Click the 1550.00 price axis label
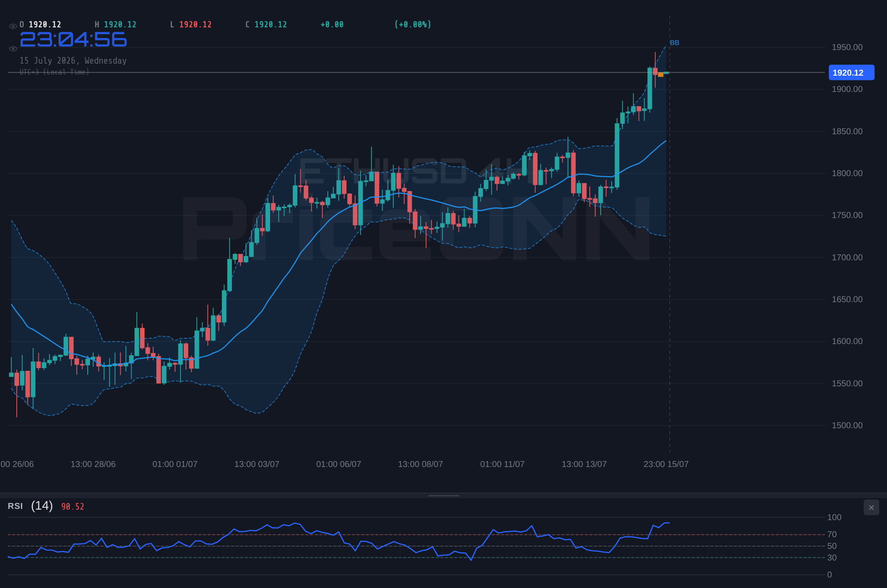 pos(847,384)
